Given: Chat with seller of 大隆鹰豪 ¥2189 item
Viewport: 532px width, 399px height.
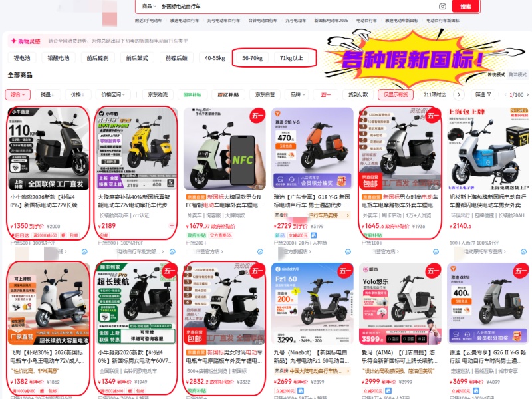Looking at the screenshot, I should 172,252.
